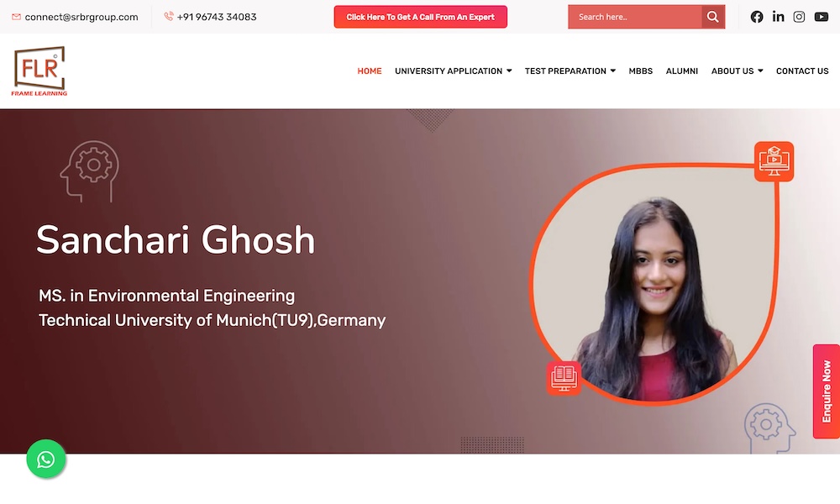Click the search magnifier icon
Image resolution: width=840 pixels, height=504 pixels.
click(713, 17)
